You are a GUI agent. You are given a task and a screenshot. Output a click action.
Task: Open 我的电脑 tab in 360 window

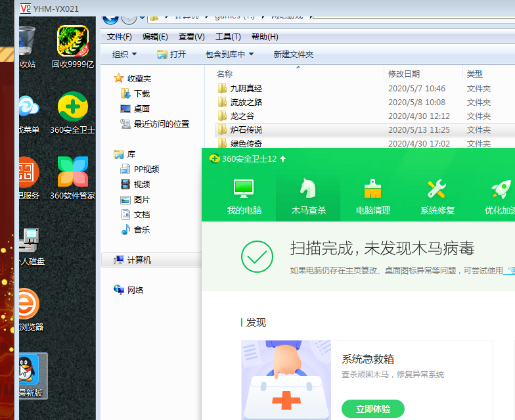pyautogui.click(x=244, y=197)
